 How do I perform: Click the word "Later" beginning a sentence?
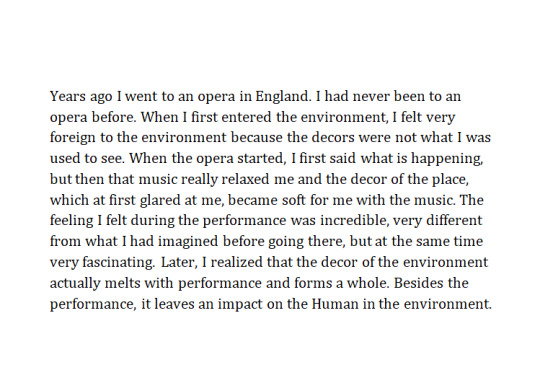tap(179, 263)
